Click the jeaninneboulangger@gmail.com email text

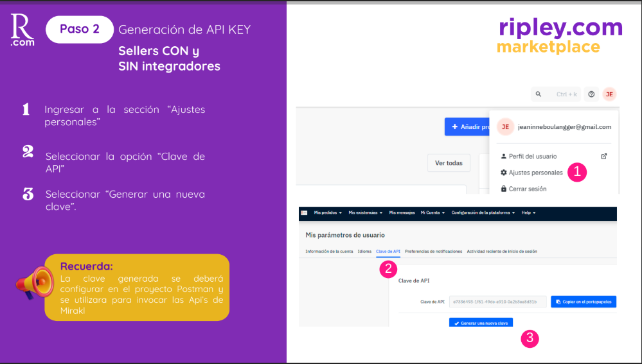pos(564,126)
